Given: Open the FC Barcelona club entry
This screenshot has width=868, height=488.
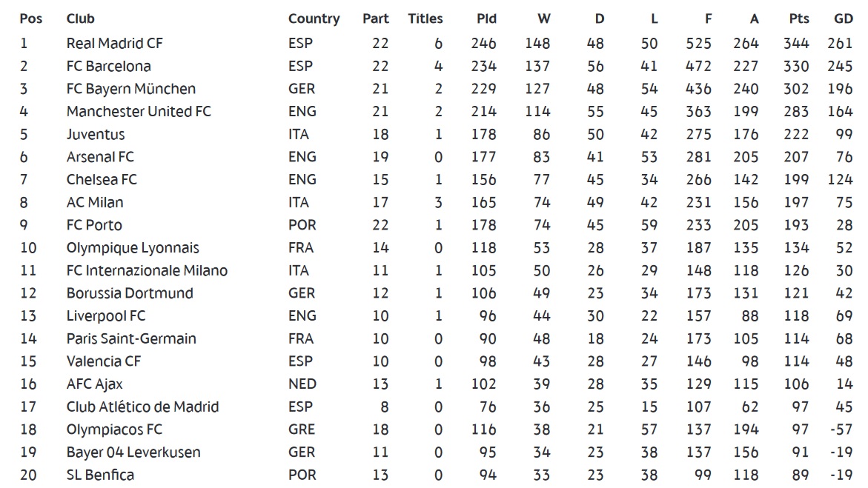Looking at the screenshot, I should click(x=108, y=66).
